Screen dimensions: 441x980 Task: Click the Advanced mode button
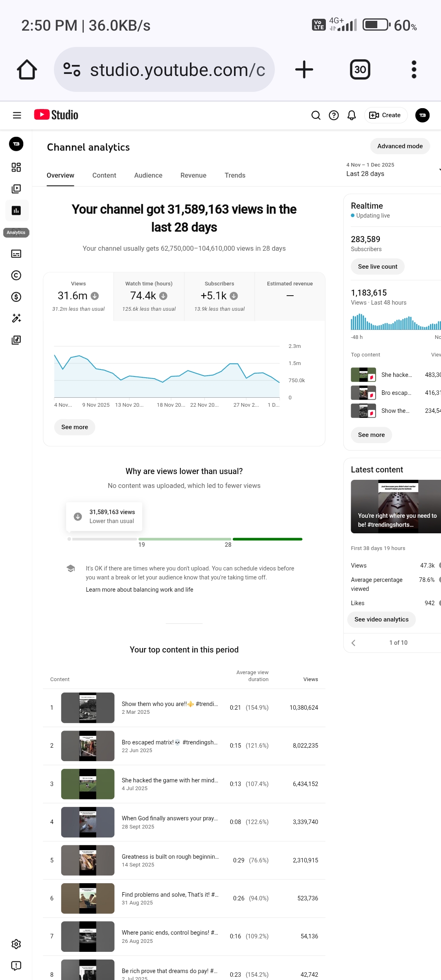pyautogui.click(x=400, y=146)
